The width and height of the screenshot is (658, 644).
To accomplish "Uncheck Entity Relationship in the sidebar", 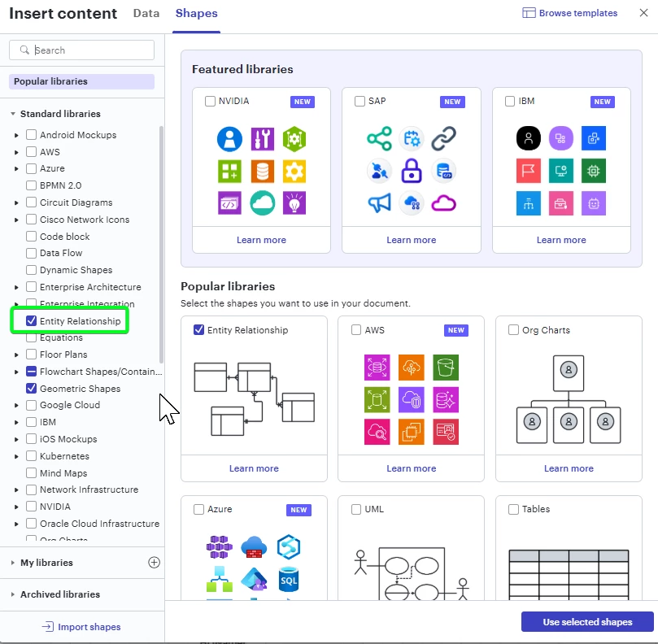I will pyautogui.click(x=31, y=321).
